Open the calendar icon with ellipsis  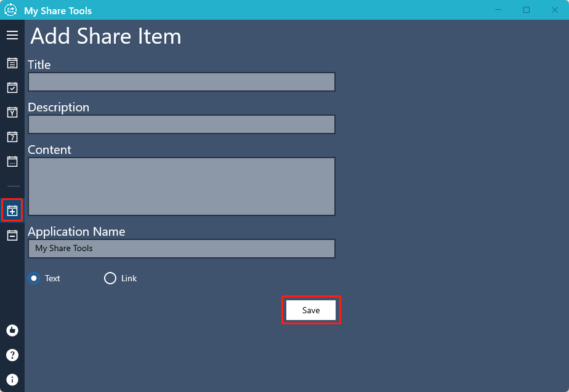12,161
